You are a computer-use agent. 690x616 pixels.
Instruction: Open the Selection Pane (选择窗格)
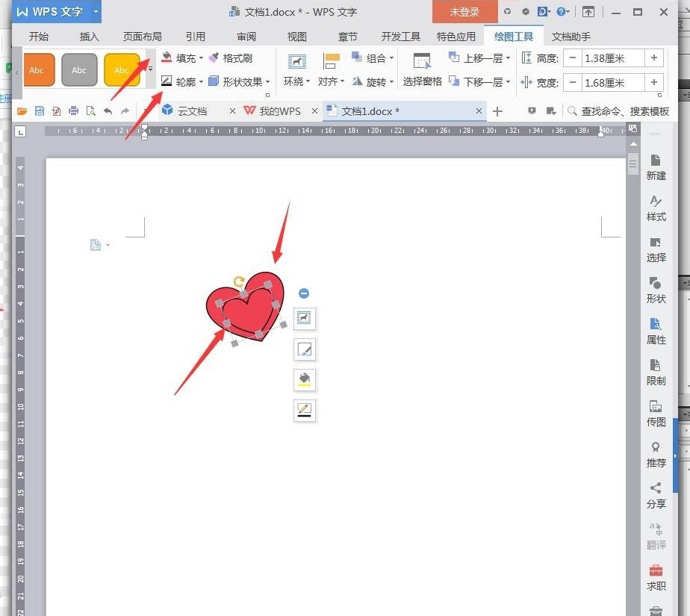[x=423, y=69]
